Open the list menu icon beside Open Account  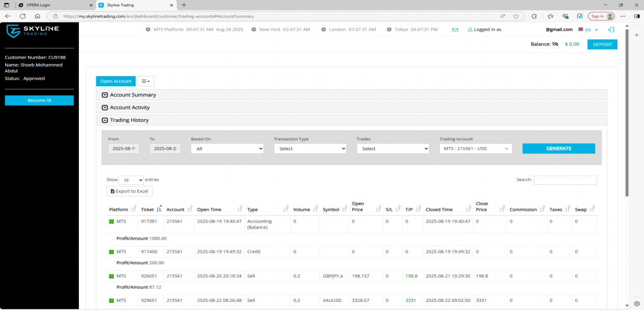(146, 81)
